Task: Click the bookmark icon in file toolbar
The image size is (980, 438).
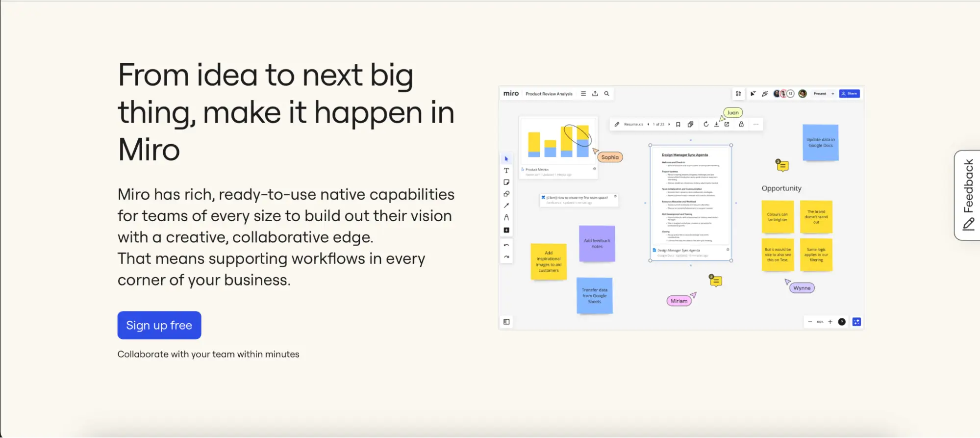Action: (678, 125)
